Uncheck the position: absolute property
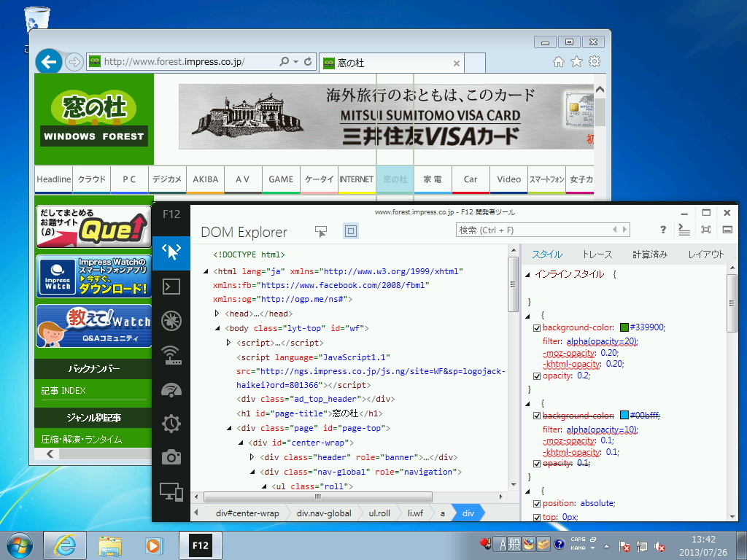 click(x=537, y=504)
